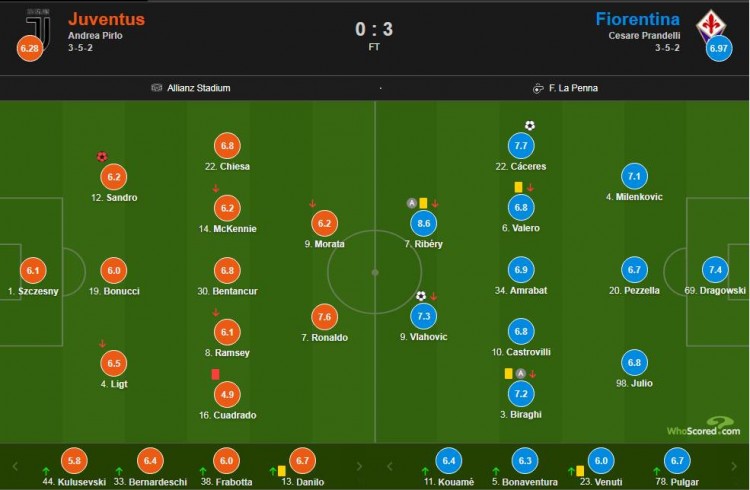Open the Fiorentina team name link
Image resolution: width=750 pixels, height=490 pixels.
638,19
